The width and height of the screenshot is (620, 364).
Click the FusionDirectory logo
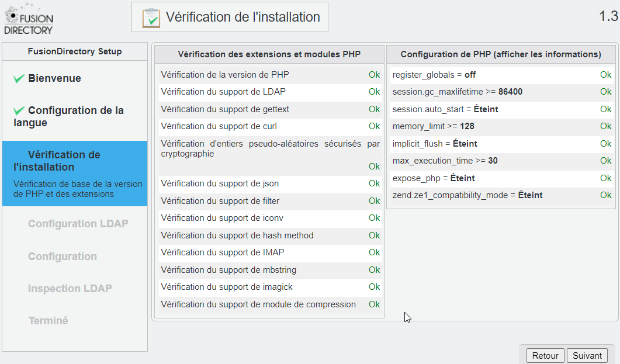pyautogui.click(x=29, y=19)
